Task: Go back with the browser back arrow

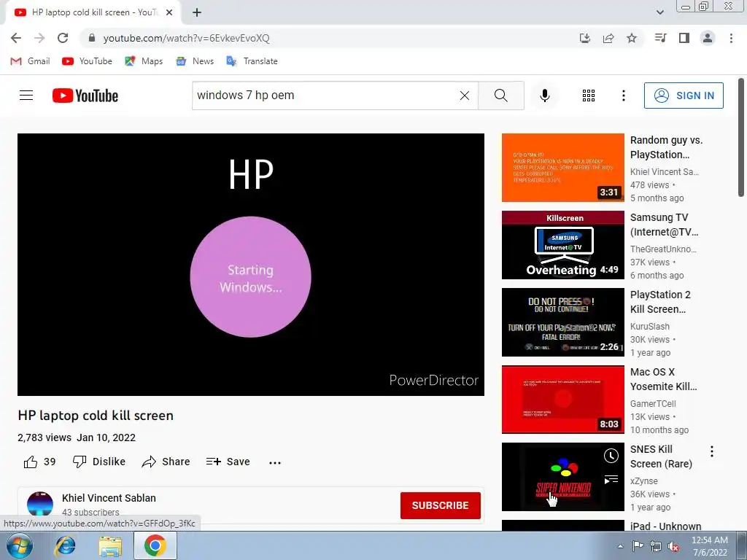Action: coord(16,38)
